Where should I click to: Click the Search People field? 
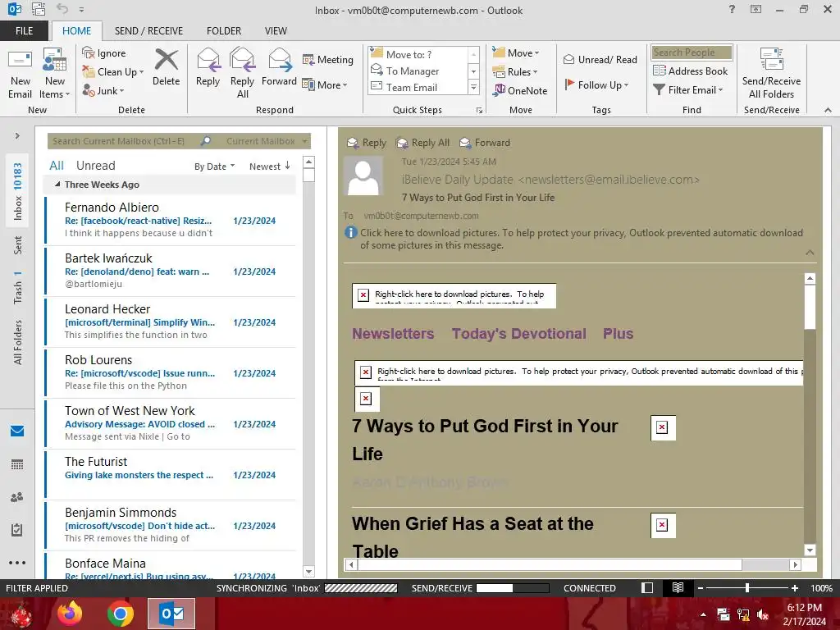[x=692, y=52]
